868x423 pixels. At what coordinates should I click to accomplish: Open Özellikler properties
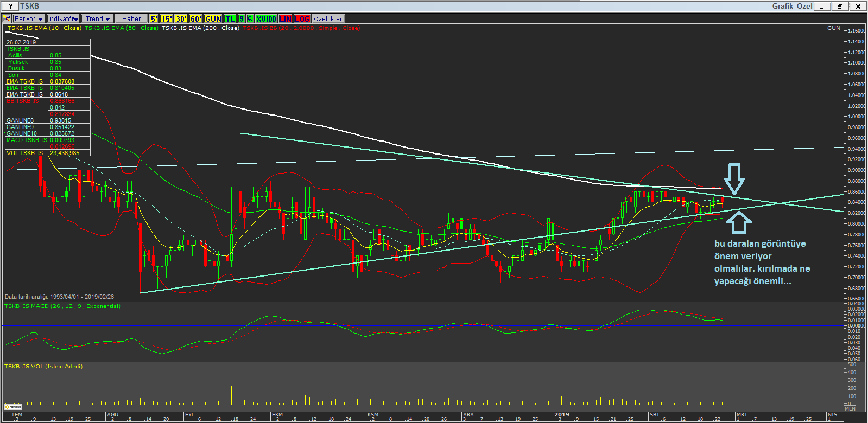328,18
